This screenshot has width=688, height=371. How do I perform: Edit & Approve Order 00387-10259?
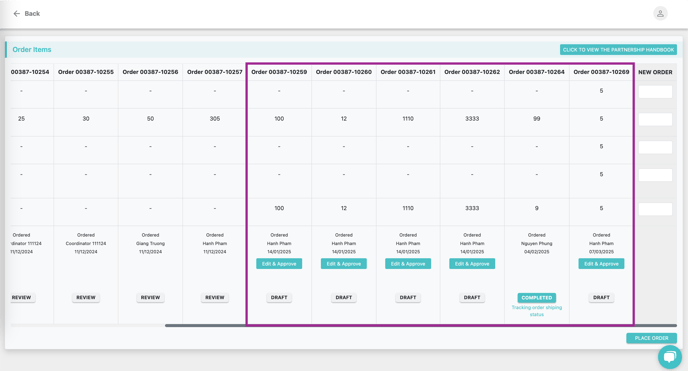(279, 264)
